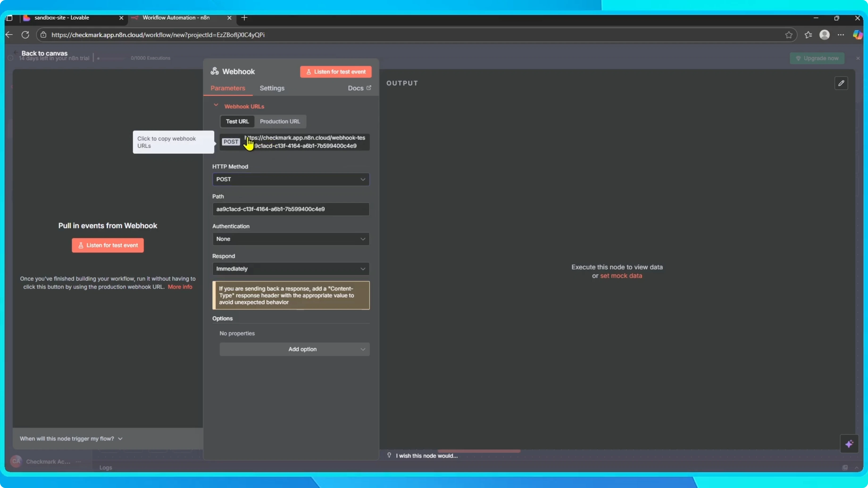Viewport: 868px width, 488px height.
Task: Click the Content-Type warning notice
Action: (x=291, y=295)
